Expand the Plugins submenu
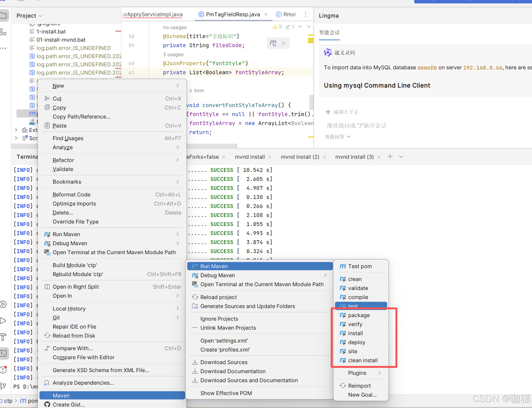 (x=361, y=373)
